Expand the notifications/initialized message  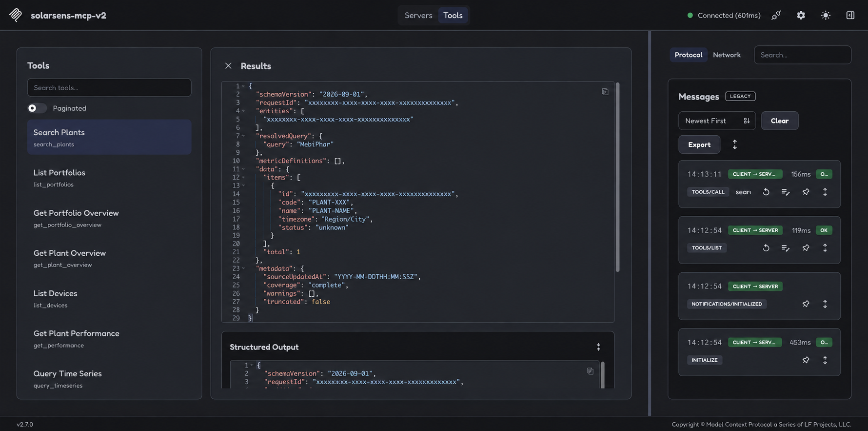click(x=825, y=304)
